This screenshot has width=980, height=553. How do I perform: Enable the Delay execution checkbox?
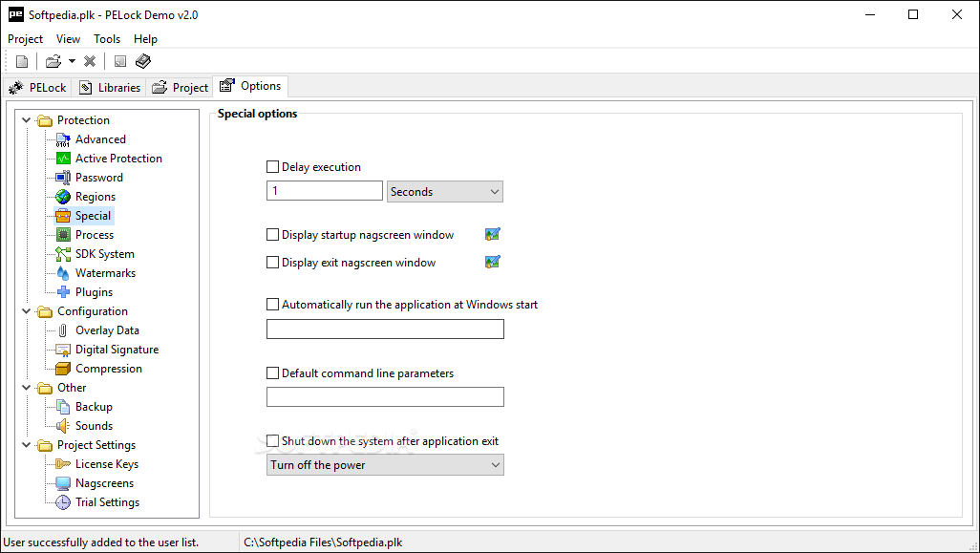point(272,167)
